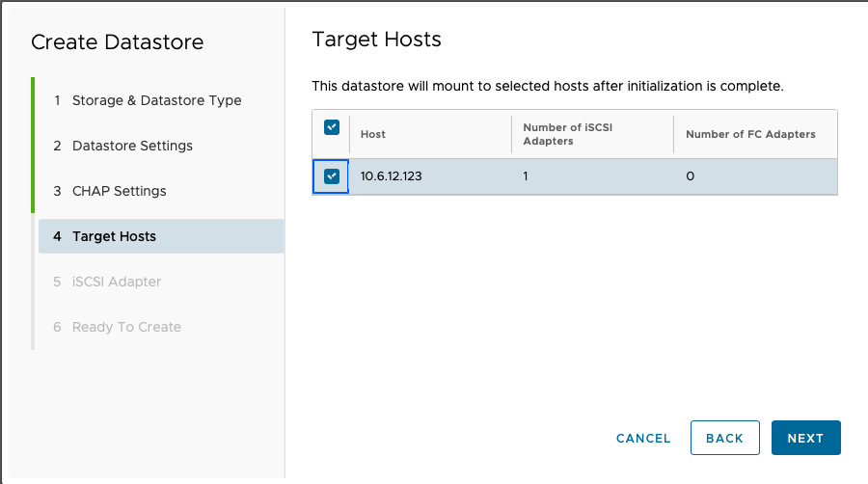Click the Create Datastore wizard title
868x484 pixels.
click(118, 42)
